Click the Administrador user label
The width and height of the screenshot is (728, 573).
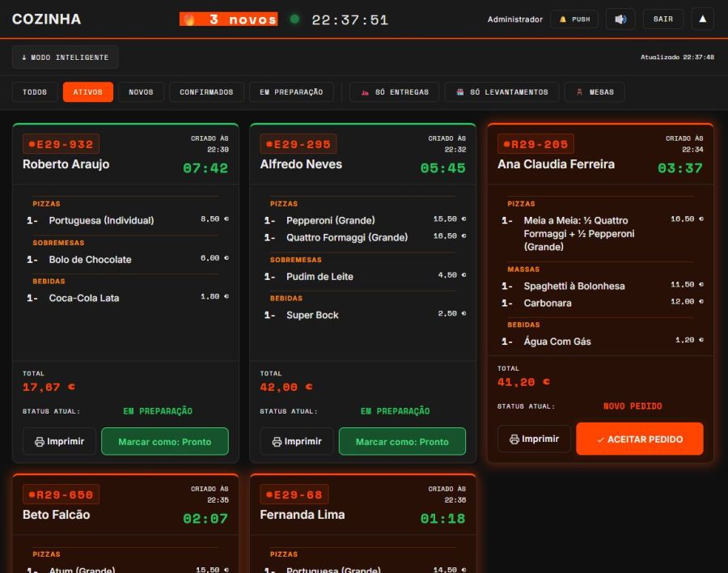click(x=515, y=19)
